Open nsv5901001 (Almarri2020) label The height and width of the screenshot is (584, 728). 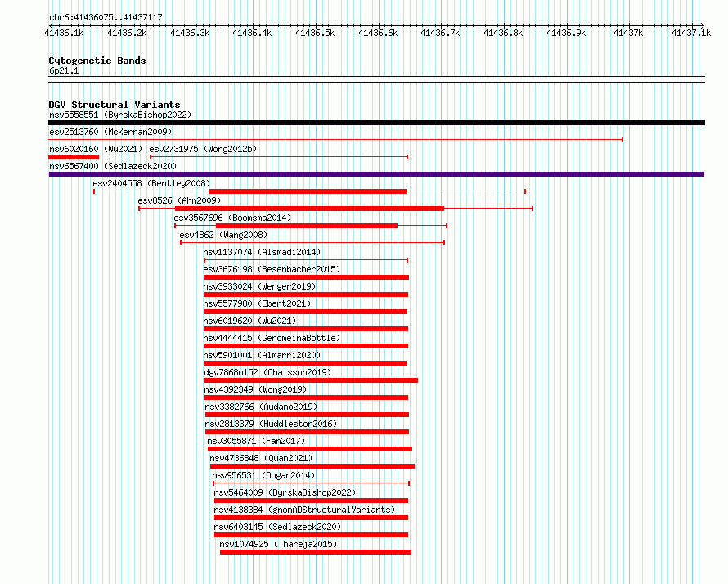click(262, 355)
